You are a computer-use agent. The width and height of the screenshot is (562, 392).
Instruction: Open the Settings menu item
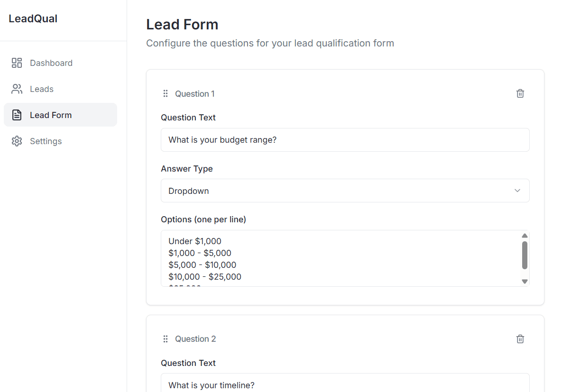(x=46, y=141)
